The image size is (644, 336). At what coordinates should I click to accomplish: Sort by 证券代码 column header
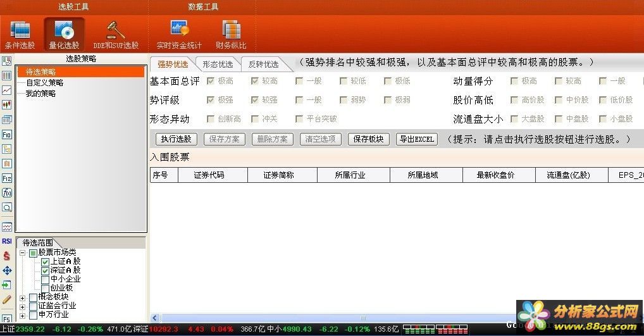coord(213,175)
